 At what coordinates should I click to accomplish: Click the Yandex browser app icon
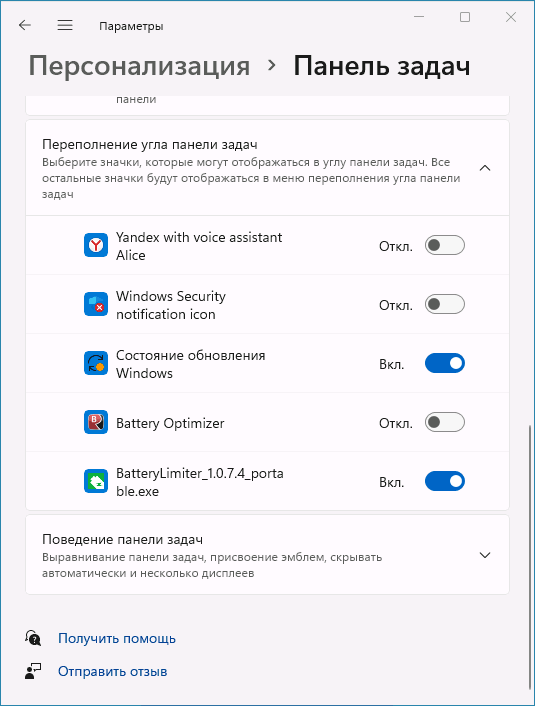(96, 245)
